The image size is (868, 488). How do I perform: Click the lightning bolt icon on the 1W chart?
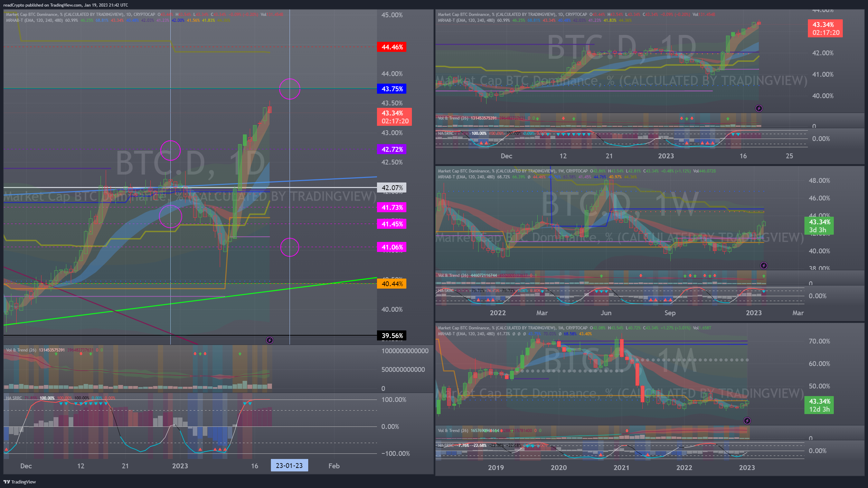pyautogui.click(x=764, y=265)
